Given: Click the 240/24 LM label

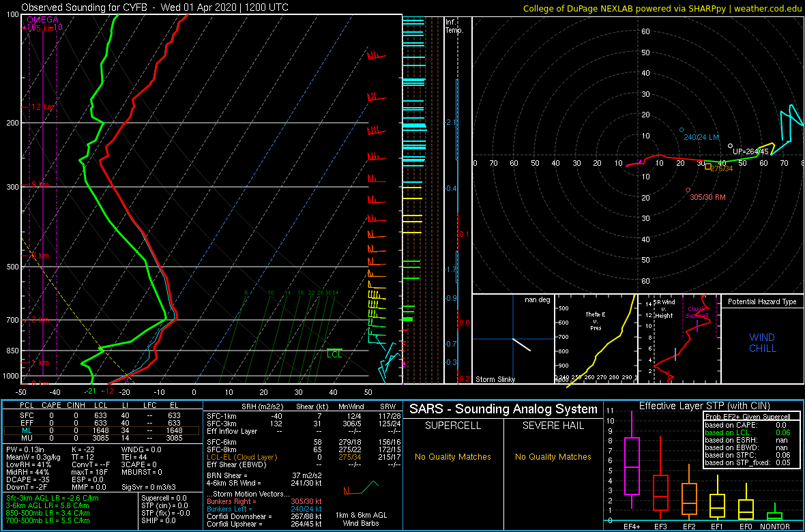Looking at the screenshot, I should pos(701,138).
